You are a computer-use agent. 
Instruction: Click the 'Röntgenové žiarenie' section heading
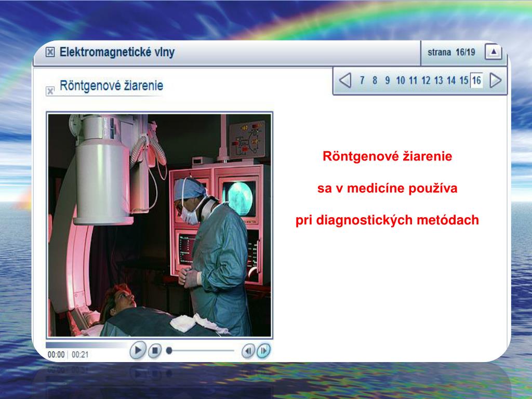point(111,86)
